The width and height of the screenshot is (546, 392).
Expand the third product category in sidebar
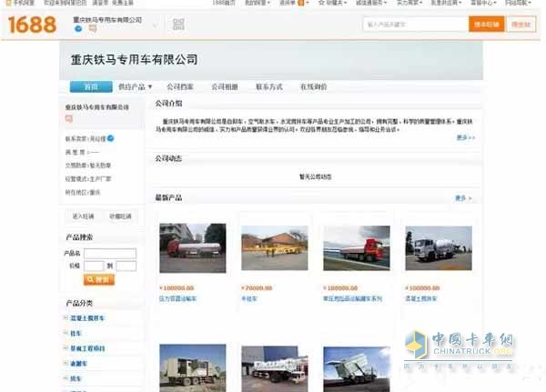point(66,348)
